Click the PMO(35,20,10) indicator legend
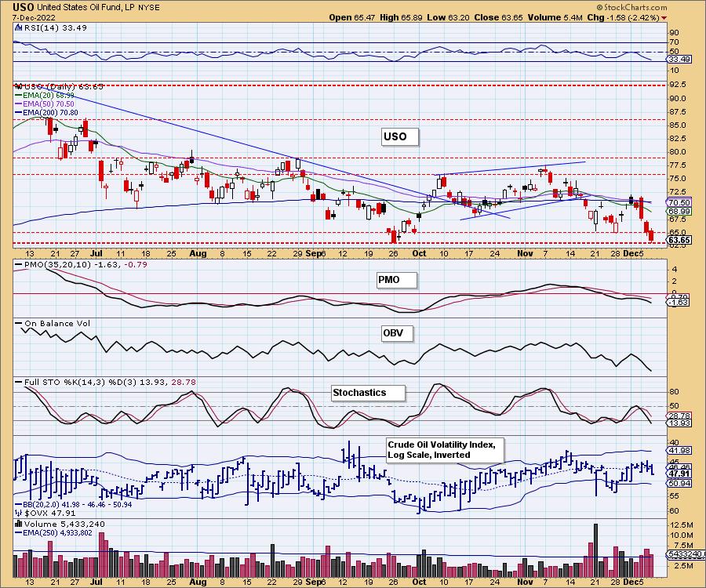The image size is (706, 588). [81, 264]
